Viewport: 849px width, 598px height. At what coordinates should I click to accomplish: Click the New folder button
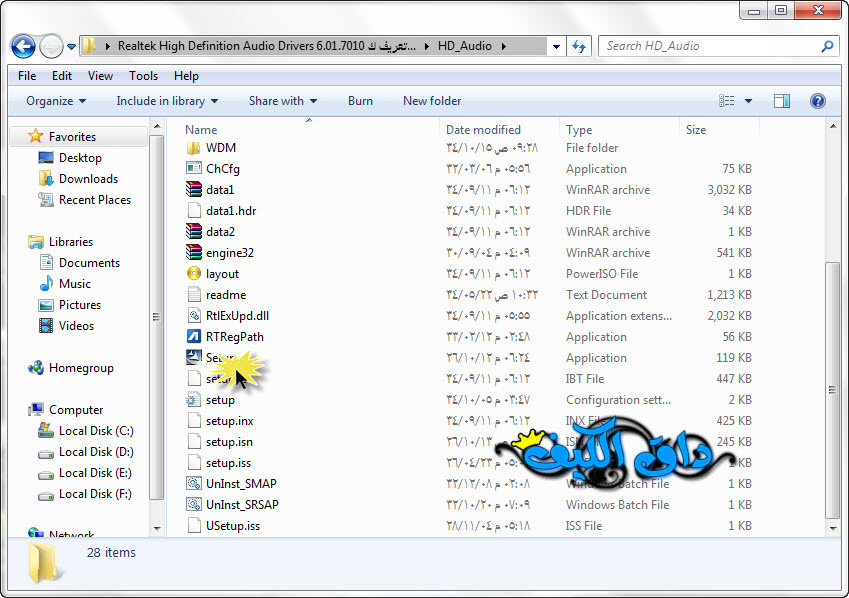point(432,101)
